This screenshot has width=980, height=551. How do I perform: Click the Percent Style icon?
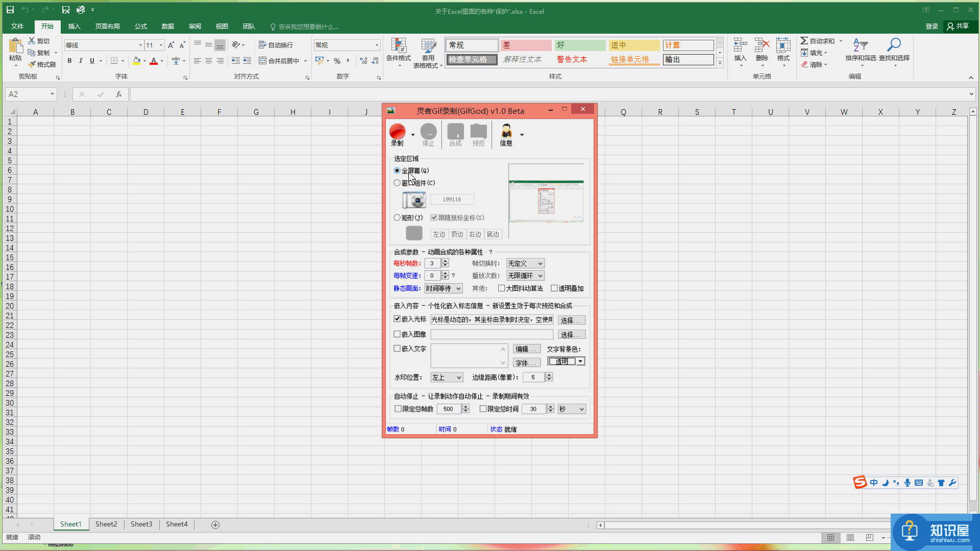pos(337,61)
